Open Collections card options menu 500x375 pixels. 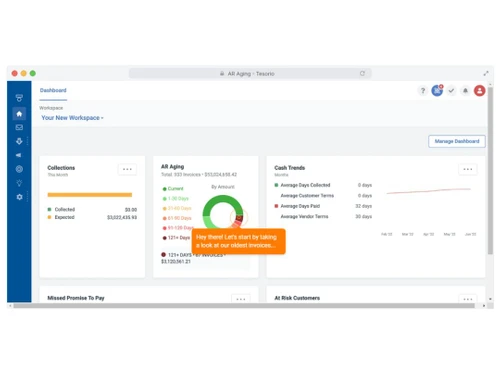pyautogui.click(x=127, y=169)
